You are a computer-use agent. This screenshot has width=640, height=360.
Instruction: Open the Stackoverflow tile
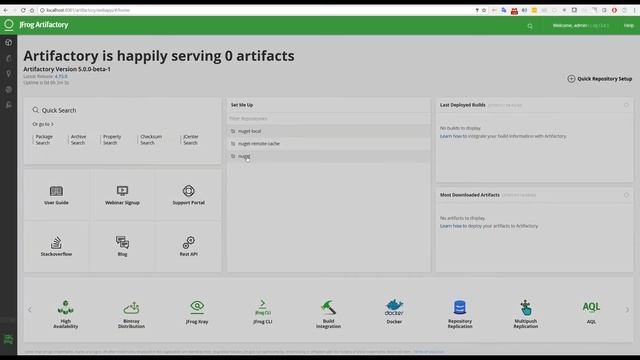56,247
